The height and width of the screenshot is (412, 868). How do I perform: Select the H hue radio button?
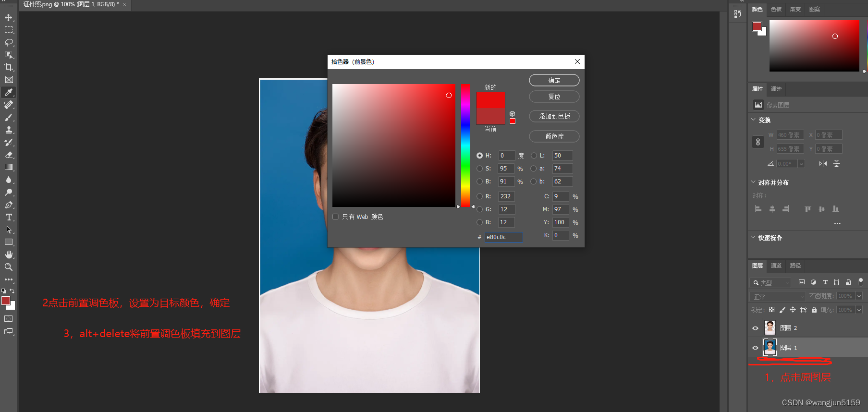pos(479,156)
